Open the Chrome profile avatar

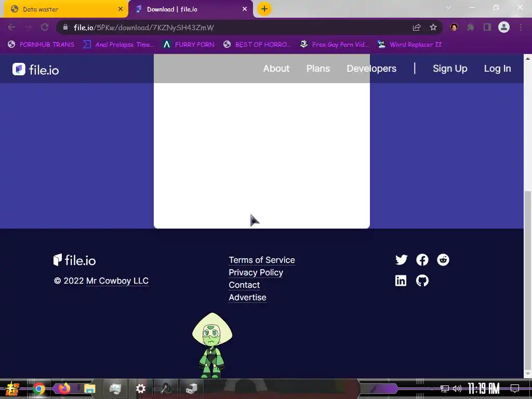[x=504, y=27]
